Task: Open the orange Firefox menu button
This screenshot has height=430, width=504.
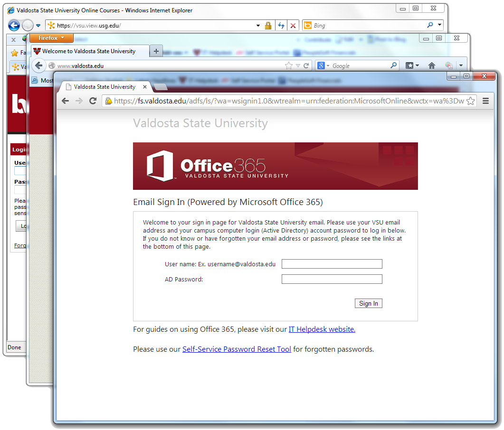Action: coord(51,38)
